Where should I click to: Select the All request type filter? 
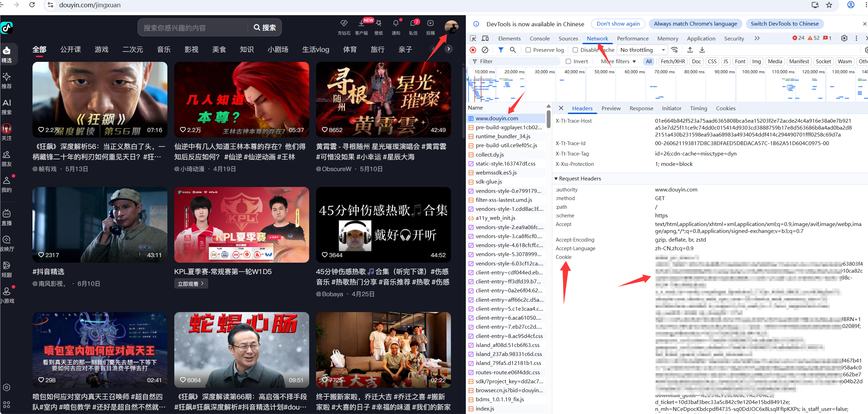[x=649, y=62]
